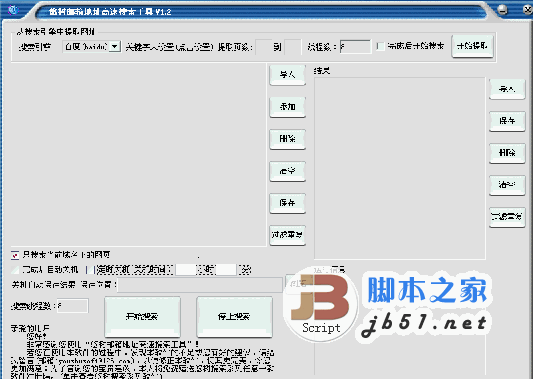Click 保存 save button for results list

click(507, 121)
